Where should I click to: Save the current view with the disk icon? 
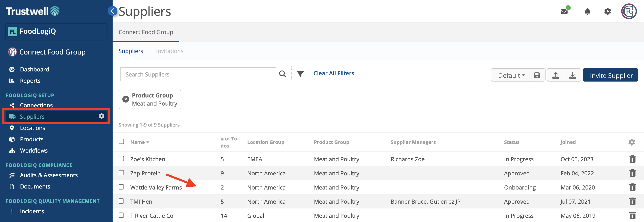point(537,75)
